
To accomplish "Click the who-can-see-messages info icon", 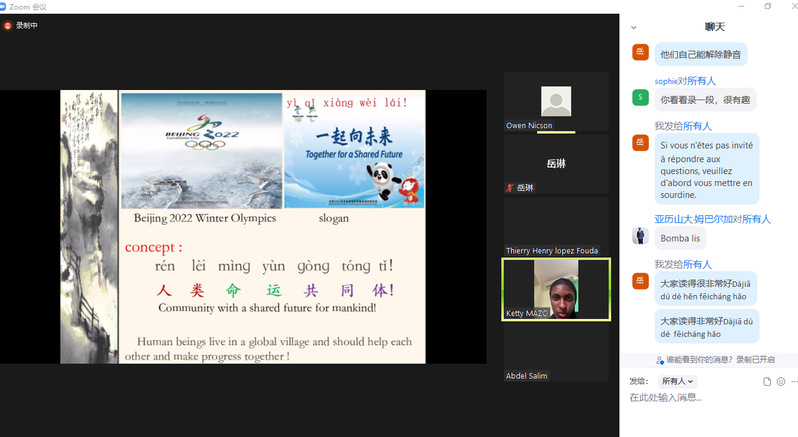I will point(660,359).
